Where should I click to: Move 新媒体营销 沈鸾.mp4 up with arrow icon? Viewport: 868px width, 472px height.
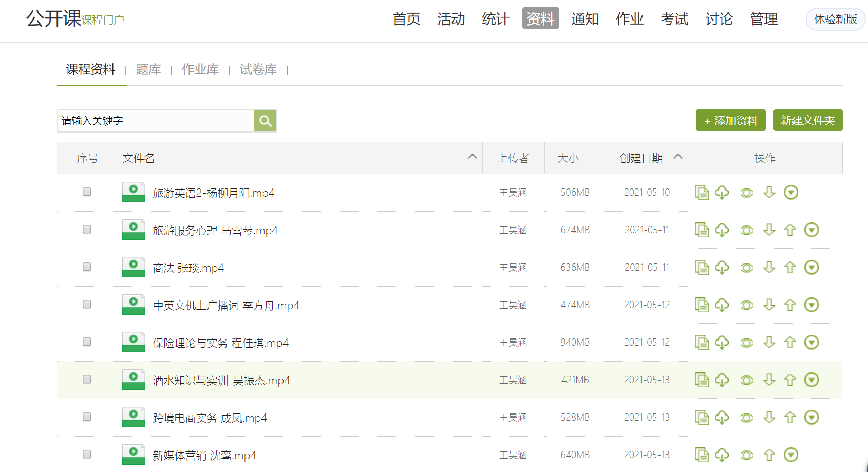769,455
